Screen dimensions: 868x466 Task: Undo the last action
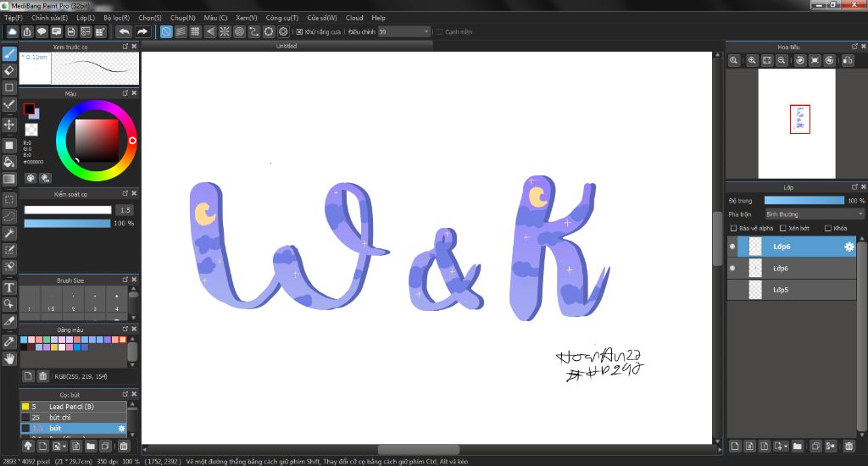coord(124,31)
